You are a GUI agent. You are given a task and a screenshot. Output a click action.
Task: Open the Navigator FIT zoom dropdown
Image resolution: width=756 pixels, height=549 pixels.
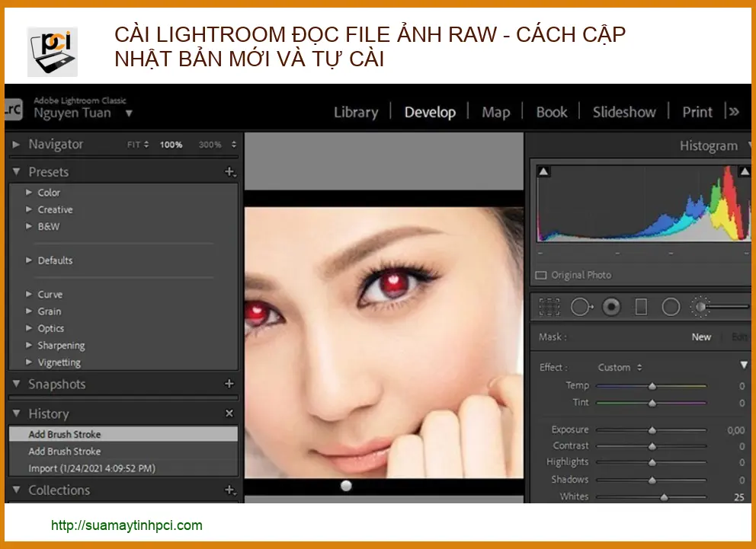[138, 145]
